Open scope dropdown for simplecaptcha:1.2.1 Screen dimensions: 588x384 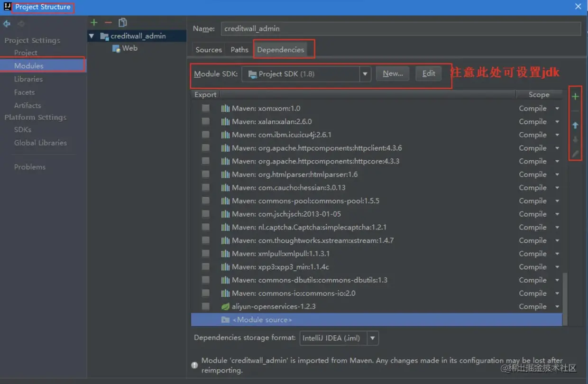557,228
